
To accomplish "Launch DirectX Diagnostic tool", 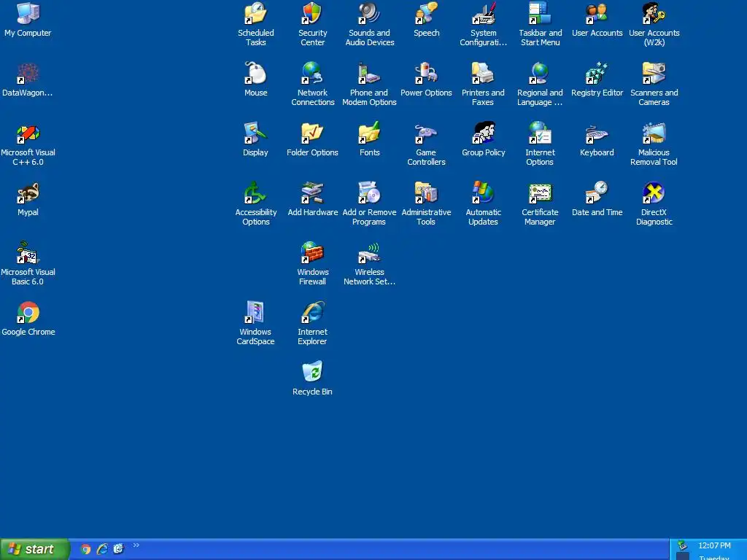I will click(x=654, y=204).
